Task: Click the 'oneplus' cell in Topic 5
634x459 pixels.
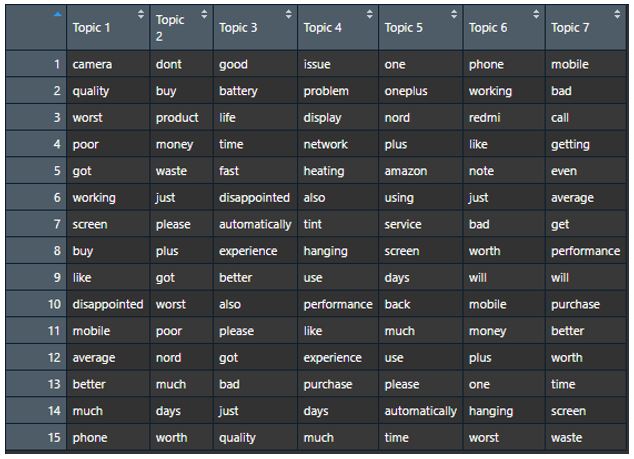Action: tap(421, 91)
